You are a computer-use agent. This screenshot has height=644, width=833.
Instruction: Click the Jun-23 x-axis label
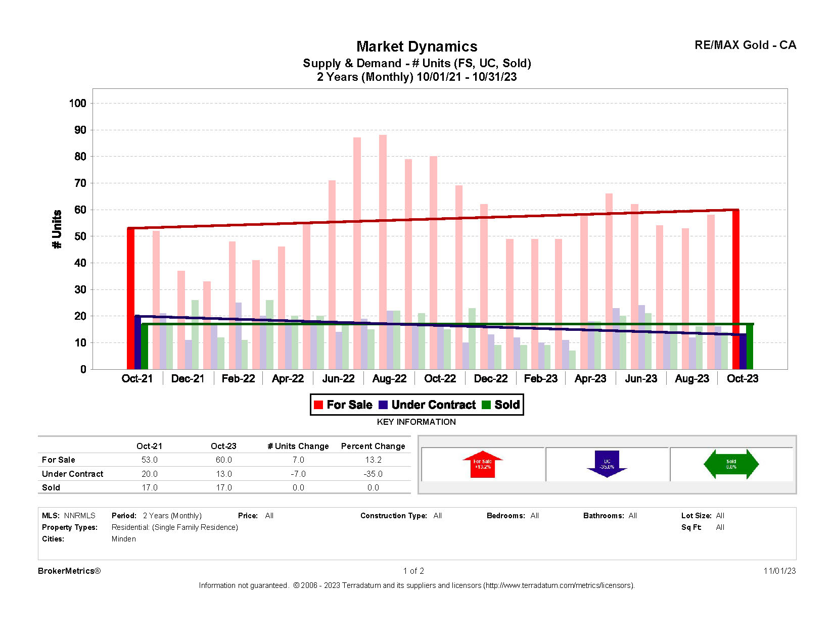[x=641, y=378]
